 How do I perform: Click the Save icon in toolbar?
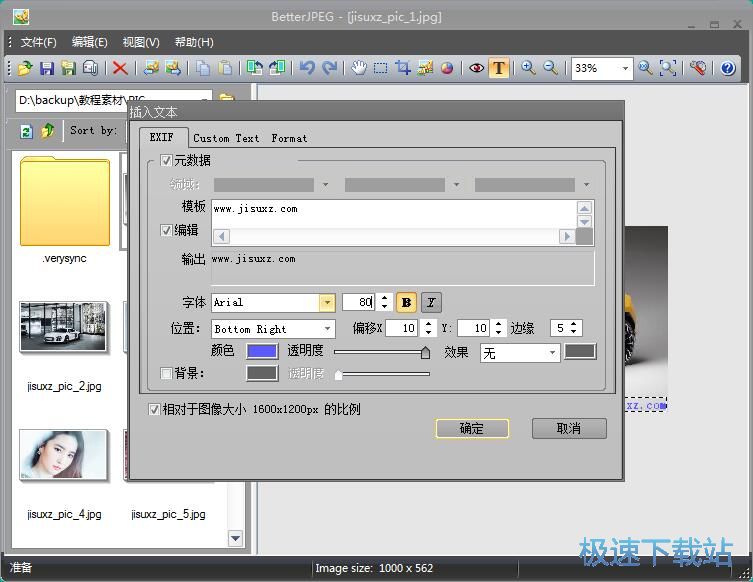click(46, 68)
